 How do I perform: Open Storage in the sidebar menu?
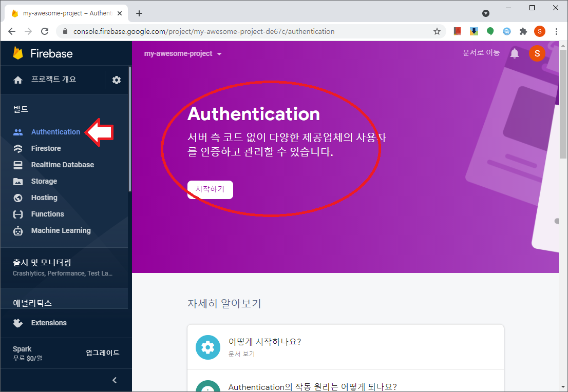tap(44, 181)
